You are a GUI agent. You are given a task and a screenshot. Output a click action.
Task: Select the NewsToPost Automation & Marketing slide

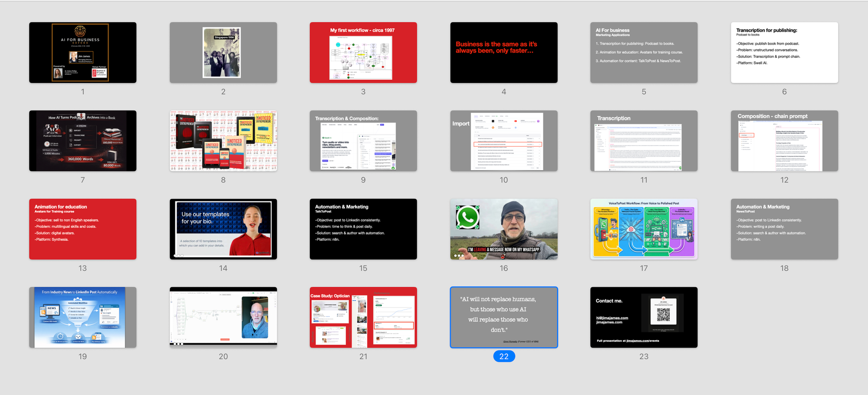(784, 229)
